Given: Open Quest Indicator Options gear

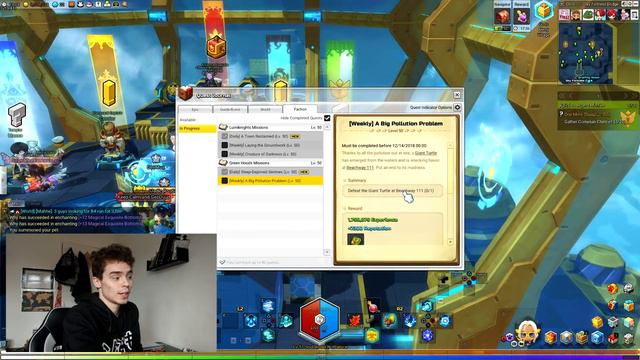Looking at the screenshot, I should 457,107.
